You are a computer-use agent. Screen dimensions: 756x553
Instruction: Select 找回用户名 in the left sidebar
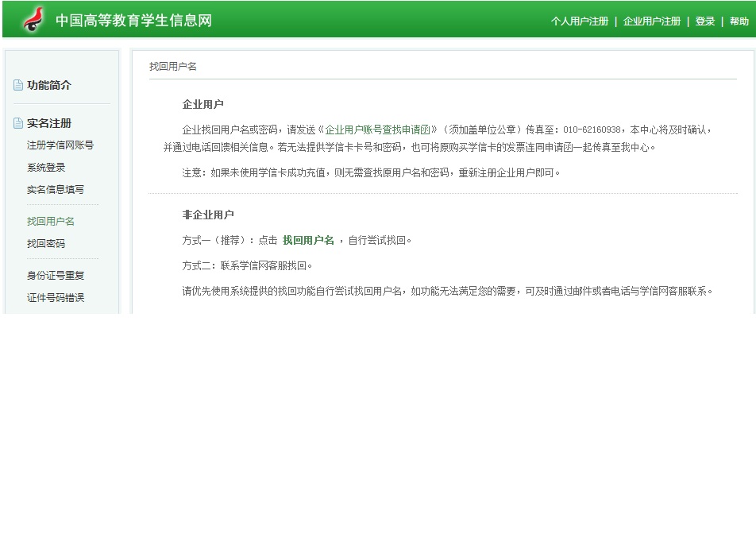51,222
